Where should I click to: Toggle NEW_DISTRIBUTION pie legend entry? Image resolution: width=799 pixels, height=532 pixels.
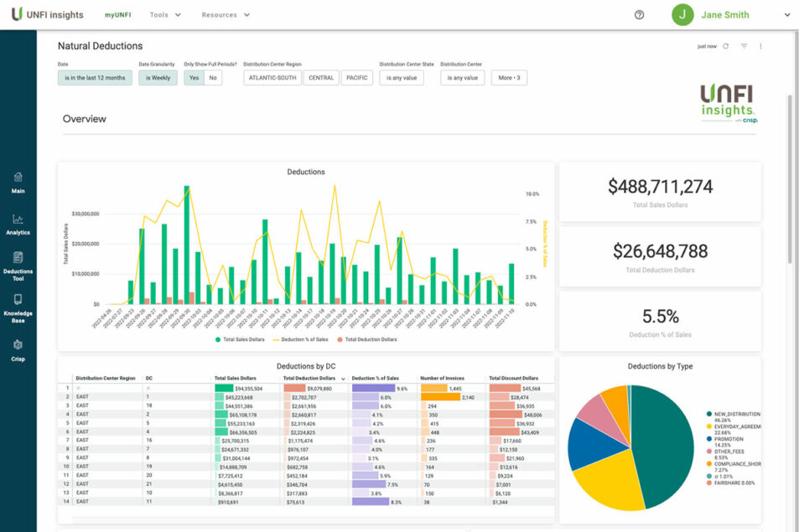point(734,417)
